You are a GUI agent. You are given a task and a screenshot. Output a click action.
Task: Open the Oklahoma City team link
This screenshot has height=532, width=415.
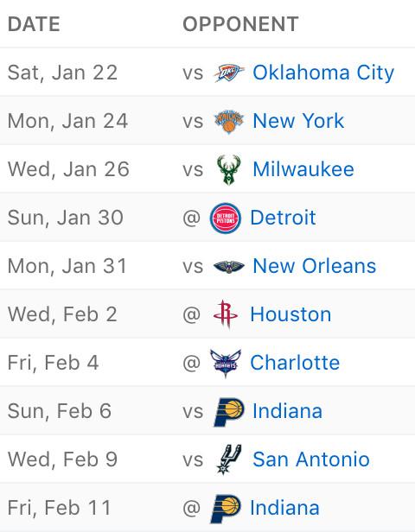click(323, 73)
